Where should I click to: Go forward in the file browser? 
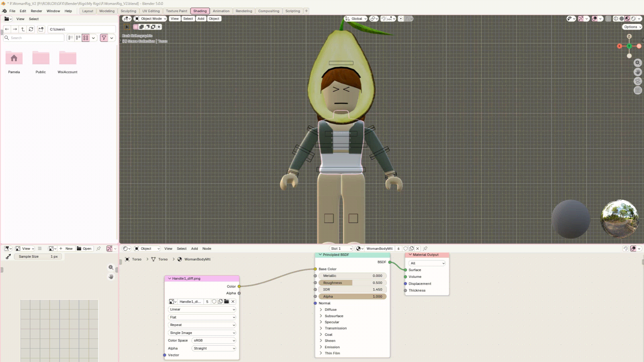(x=15, y=29)
